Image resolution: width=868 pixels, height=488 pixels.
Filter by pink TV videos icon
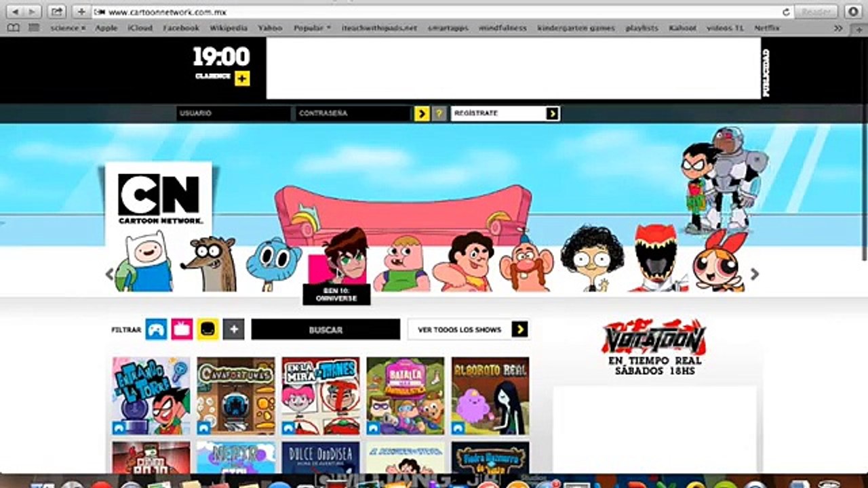point(182,329)
